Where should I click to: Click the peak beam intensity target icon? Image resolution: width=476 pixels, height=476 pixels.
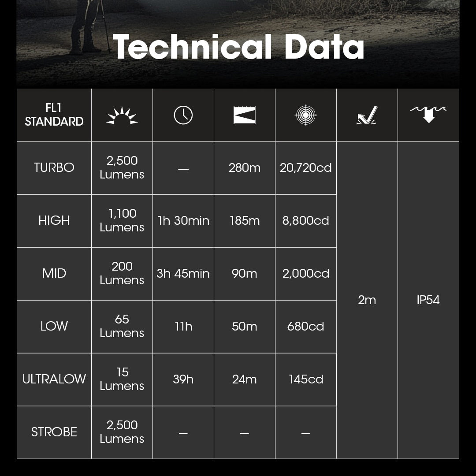pyautogui.click(x=306, y=115)
